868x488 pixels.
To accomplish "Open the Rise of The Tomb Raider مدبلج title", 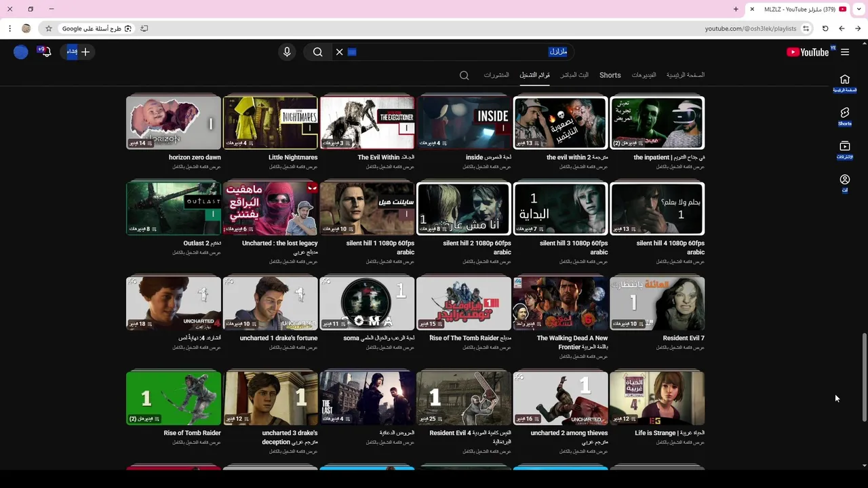I will (x=471, y=338).
